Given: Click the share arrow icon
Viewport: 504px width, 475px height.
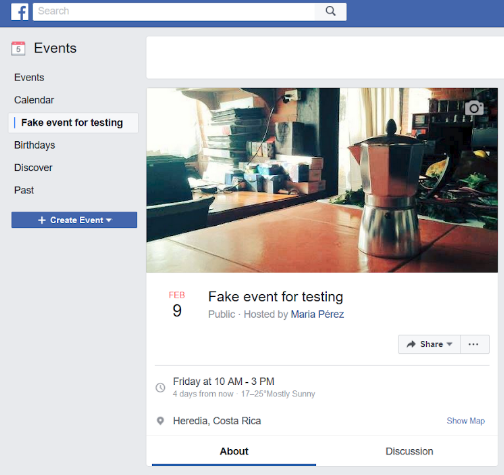Looking at the screenshot, I should [411, 344].
